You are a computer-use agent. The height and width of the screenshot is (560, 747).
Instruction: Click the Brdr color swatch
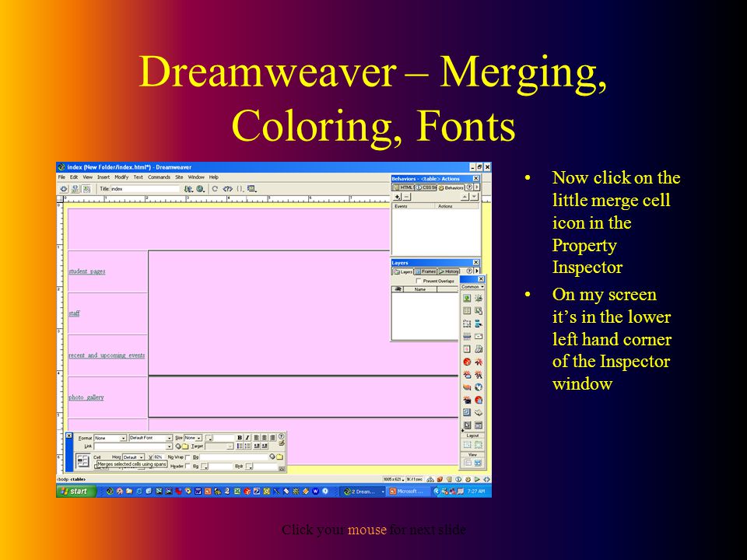(x=249, y=466)
